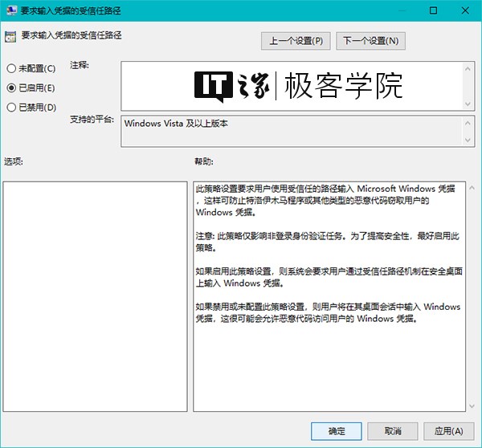This screenshot has height=448, width=482.
Task: Click help panel scroll up arrow
Action: click(x=472, y=187)
